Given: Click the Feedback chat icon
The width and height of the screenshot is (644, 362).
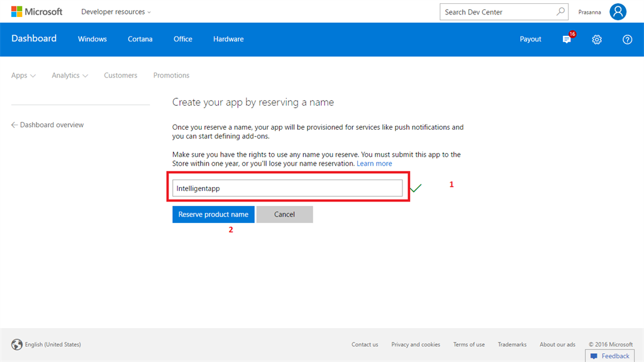Looking at the screenshot, I should 594,356.
